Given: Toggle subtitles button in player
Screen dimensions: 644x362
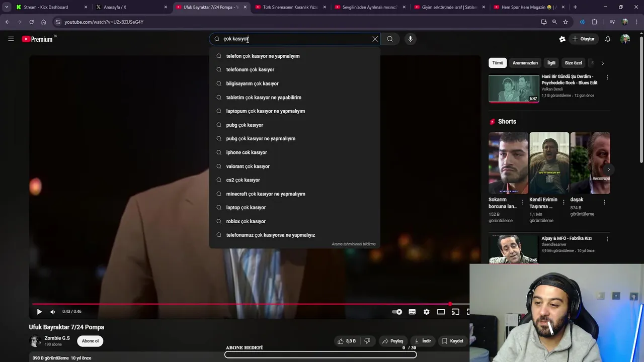Looking at the screenshot, I should (412, 312).
